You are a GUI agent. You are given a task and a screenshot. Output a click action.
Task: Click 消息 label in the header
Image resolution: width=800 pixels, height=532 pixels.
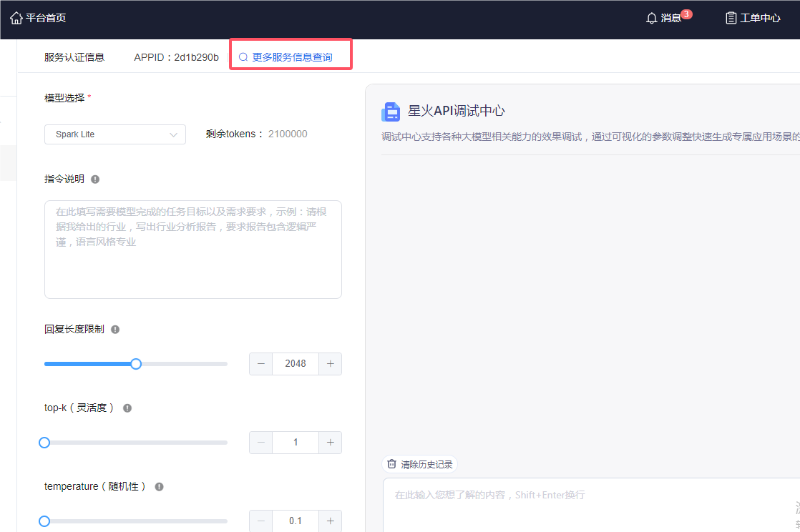670,19
